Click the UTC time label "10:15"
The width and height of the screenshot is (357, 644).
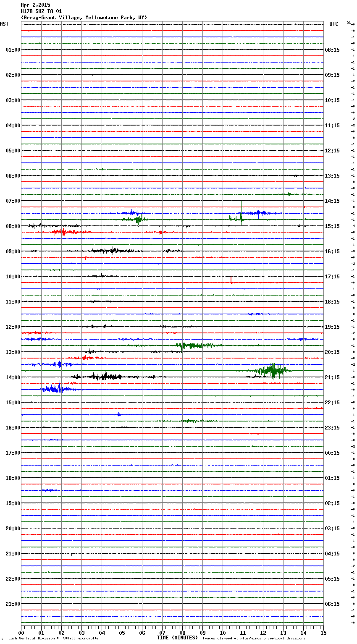[332, 100]
